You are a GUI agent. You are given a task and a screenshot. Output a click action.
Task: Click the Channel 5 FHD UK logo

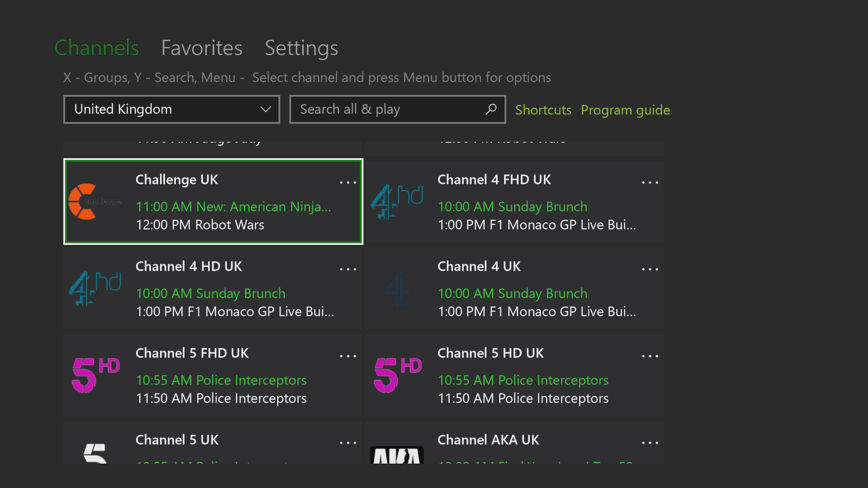click(x=95, y=375)
